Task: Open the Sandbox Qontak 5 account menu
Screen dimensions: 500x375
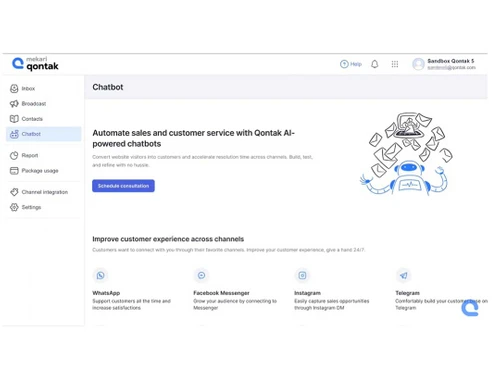Action: pyautogui.click(x=444, y=64)
